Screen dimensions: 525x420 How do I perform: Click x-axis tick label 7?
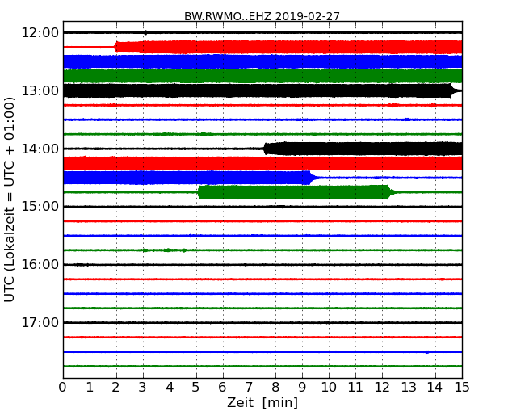[x=249, y=388]
